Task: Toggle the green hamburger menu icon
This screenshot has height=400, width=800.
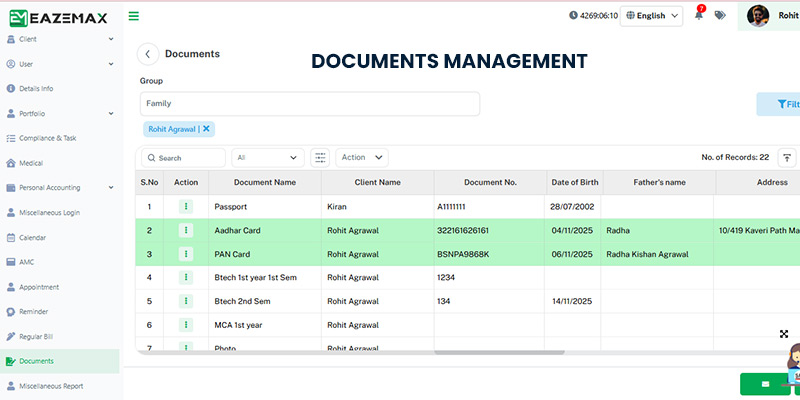Action: pos(134,16)
